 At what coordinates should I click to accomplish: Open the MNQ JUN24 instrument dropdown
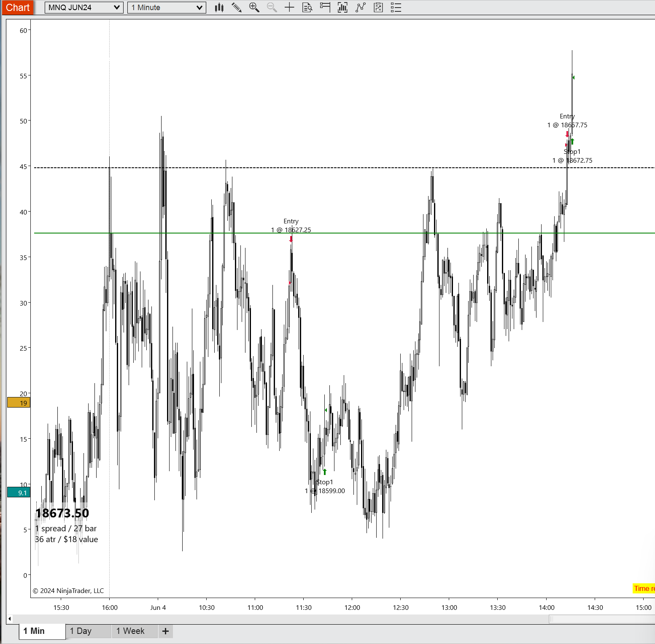pos(84,8)
